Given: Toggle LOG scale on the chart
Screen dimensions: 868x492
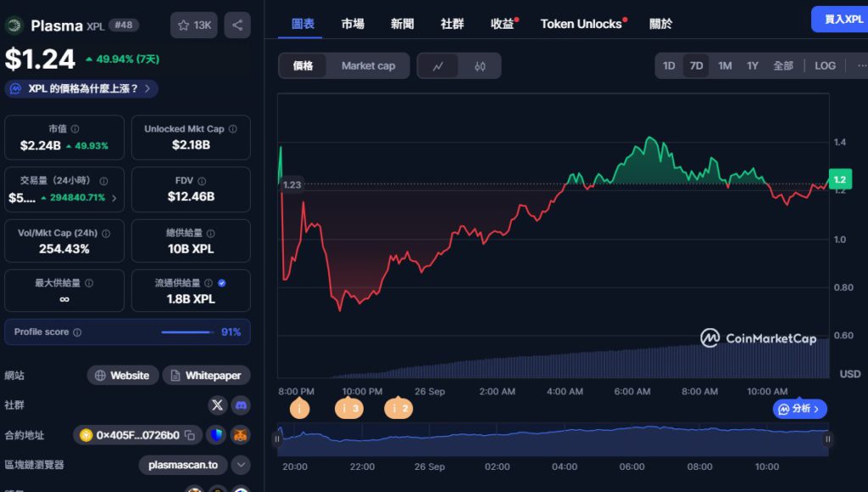Looking at the screenshot, I should coord(825,66).
